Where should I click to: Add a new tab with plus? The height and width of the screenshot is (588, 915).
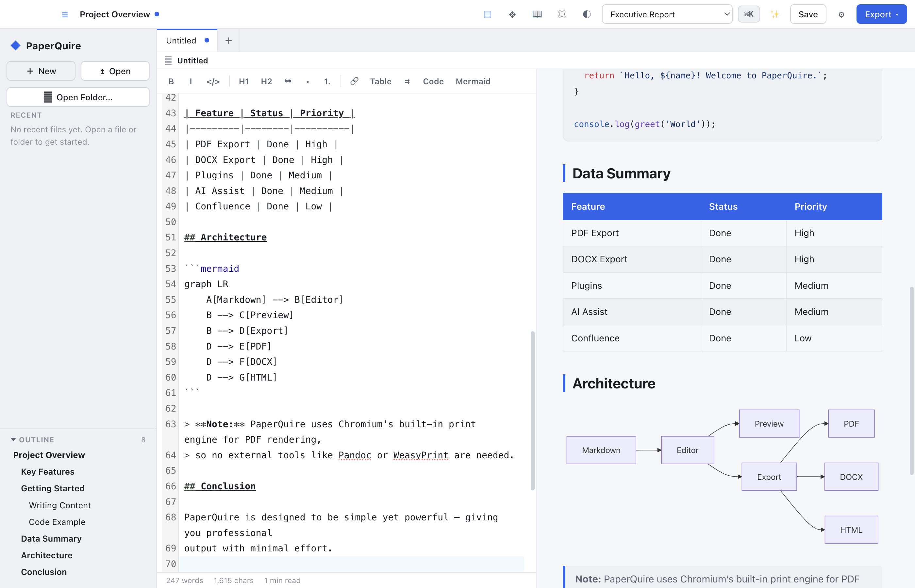(228, 41)
